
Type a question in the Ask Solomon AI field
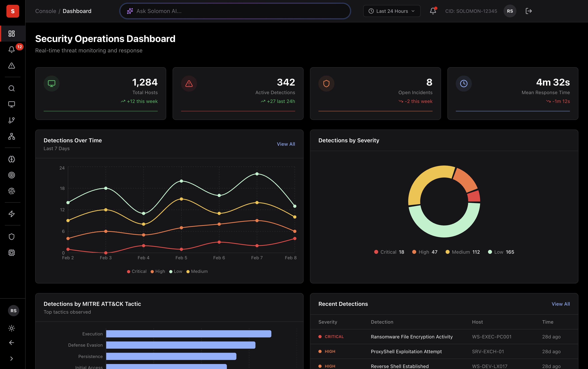(234, 11)
